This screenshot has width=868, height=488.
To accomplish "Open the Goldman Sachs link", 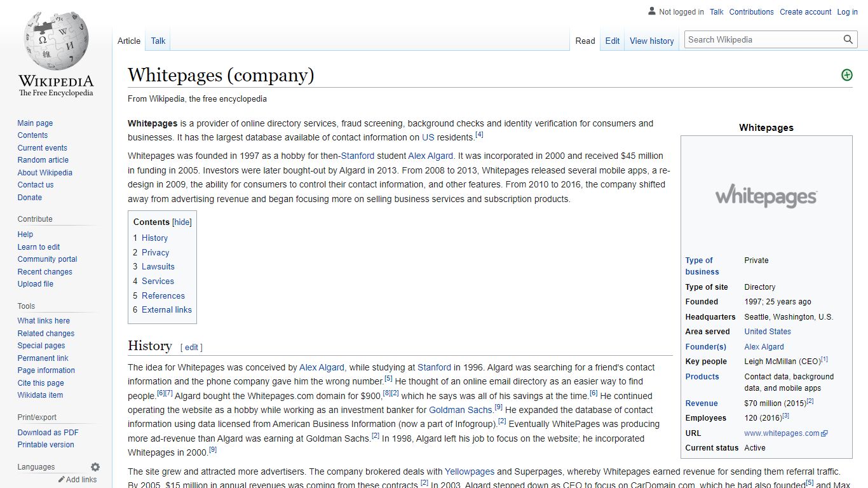I will [461, 410].
